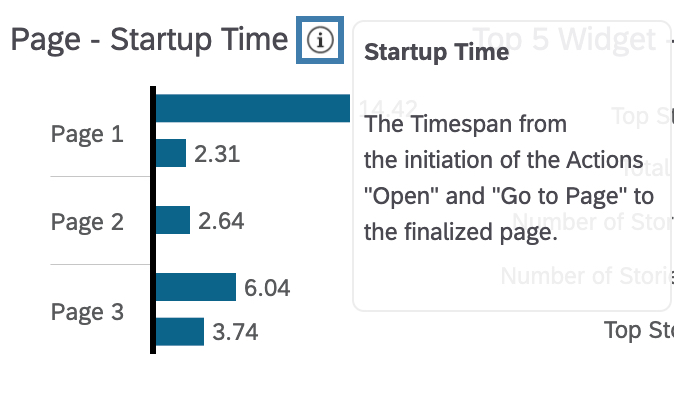Screen dimensions: 674x398
Task: Click the 'Top Sto' text below tooltip
Action: click(639, 330)
